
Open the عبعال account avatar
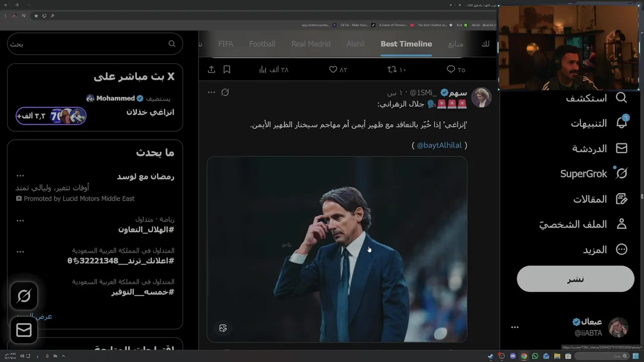point(618,327)
